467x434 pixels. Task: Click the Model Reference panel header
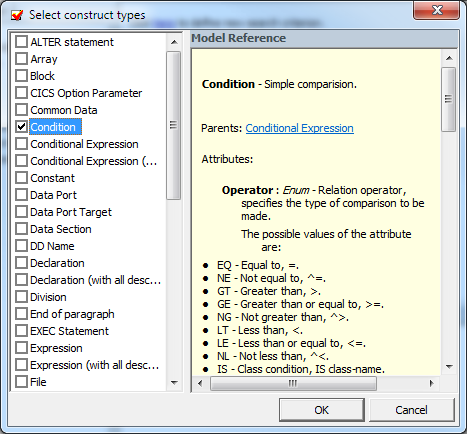click(x=324, y=38)
